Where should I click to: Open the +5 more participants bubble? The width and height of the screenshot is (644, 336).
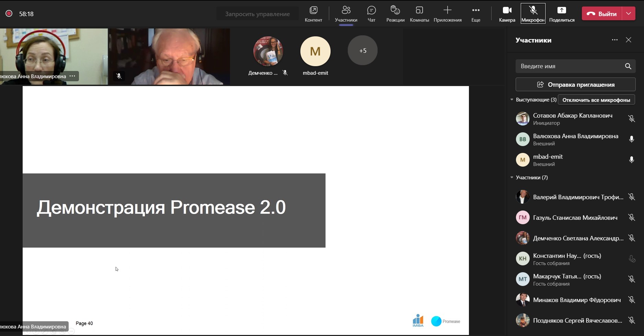coord(363,50)
